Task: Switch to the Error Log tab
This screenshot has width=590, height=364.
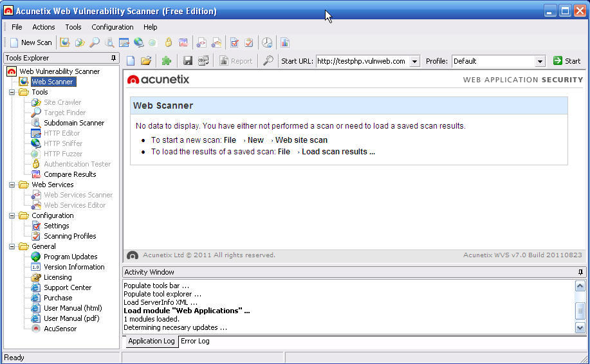Action: [195, 341]
